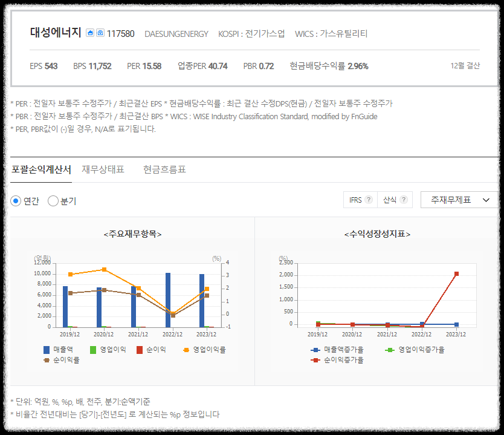
Task: Toggle the 영업이익증가율 legend entry
Action: pyautogui.click(x=415, y=350)
